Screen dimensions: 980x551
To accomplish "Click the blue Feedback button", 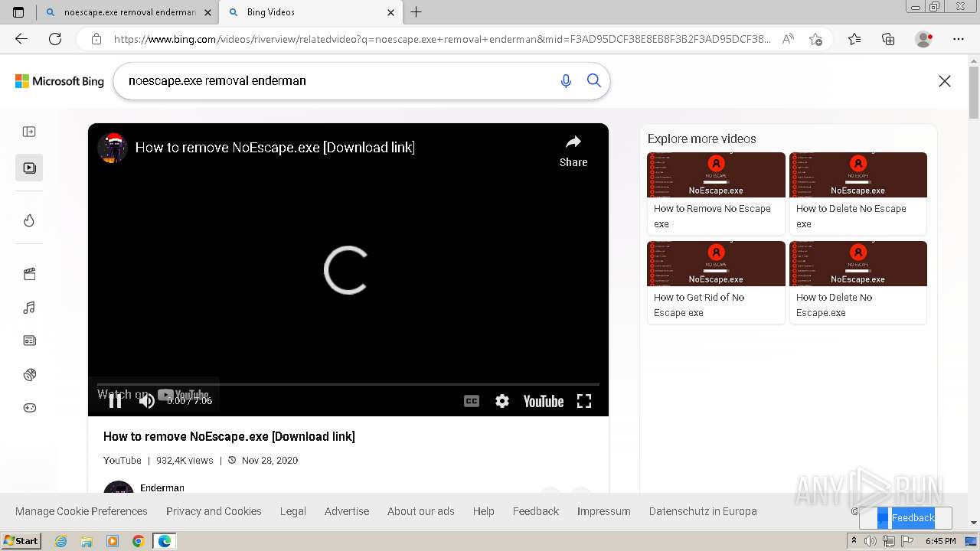I will [906, 518].
